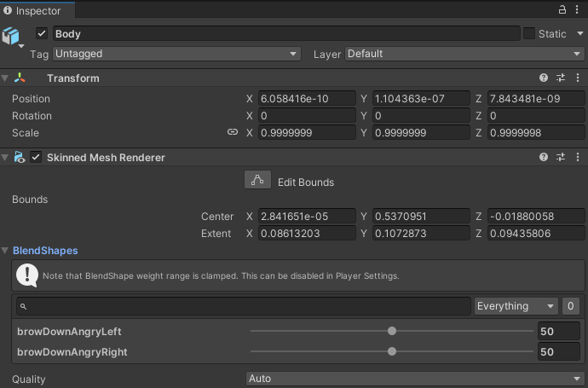588x388 pixels.
Task: Click the browDownAngryRight label
Action: pyautogui.click(x=72, y=352)
